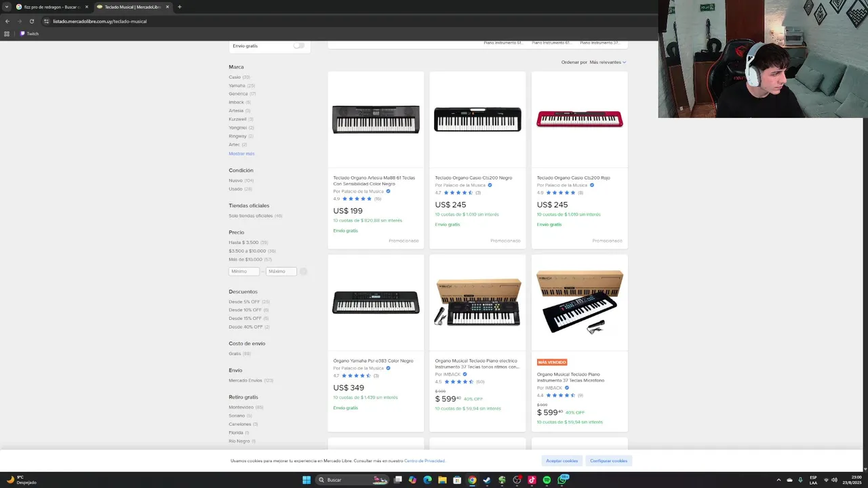The image size is (868, 488).
Task: Click the Mínimo price input
Action: [x=244, y=271]
